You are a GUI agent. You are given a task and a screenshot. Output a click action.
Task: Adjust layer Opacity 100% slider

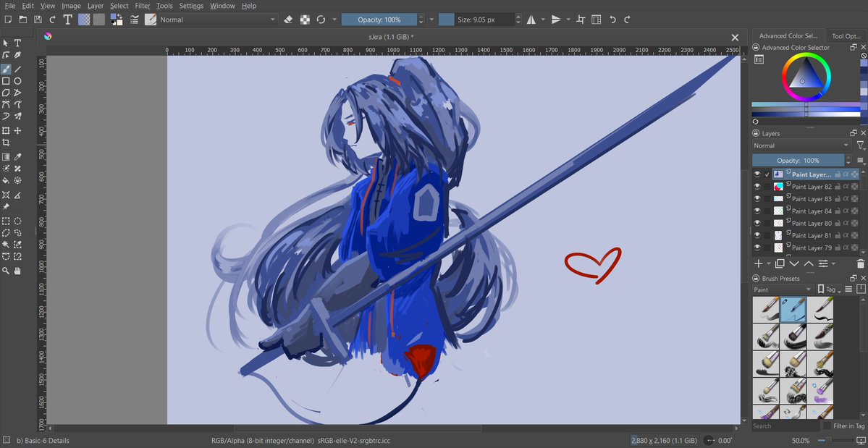tap(798, 161)
